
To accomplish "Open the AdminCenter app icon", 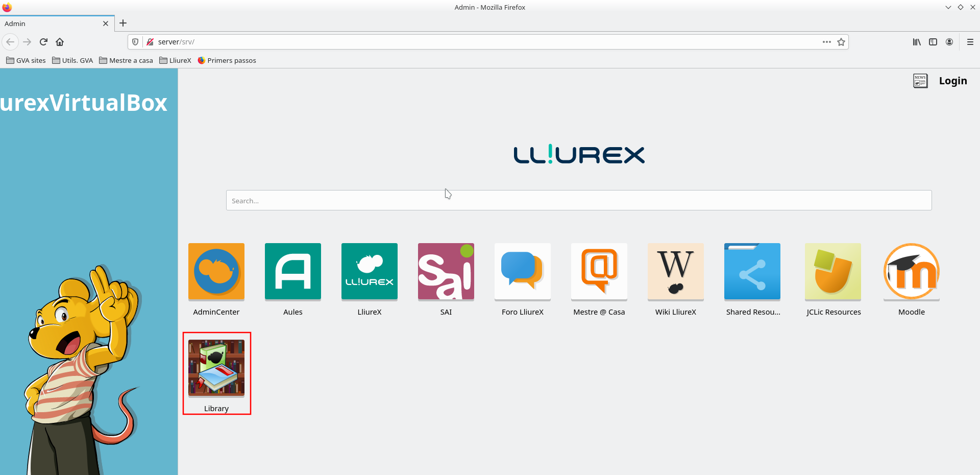I will pos(216,271).
